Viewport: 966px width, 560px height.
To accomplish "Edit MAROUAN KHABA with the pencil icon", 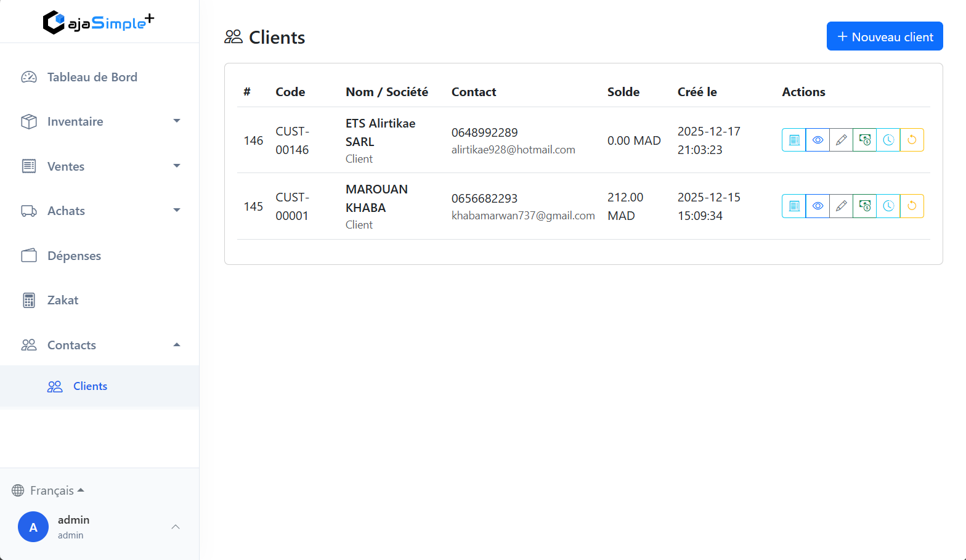I will point(841,206).
